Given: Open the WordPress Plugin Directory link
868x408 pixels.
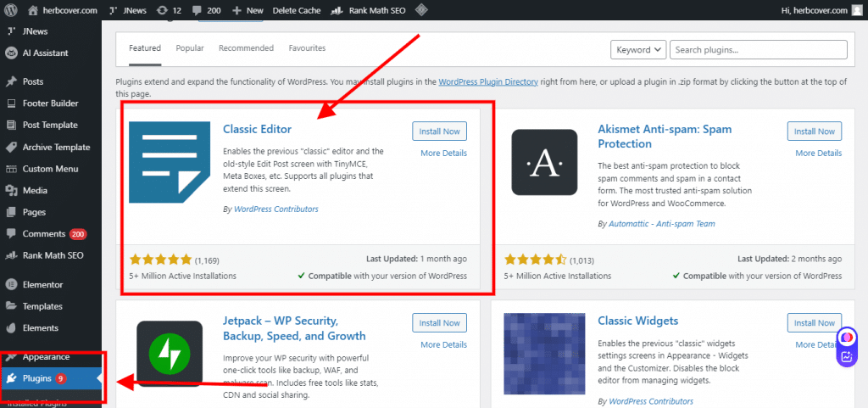Looking at the screenshot, I should pos(487,82).
